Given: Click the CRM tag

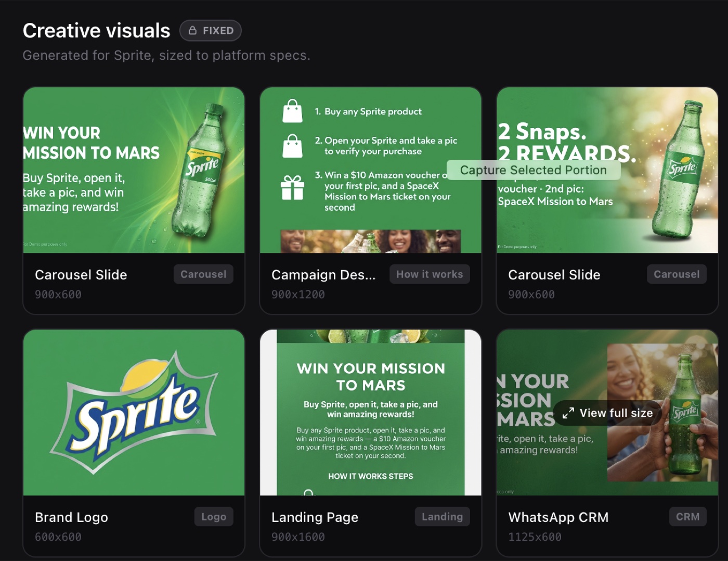Looking at the screenshot, I should coord(687,517).
